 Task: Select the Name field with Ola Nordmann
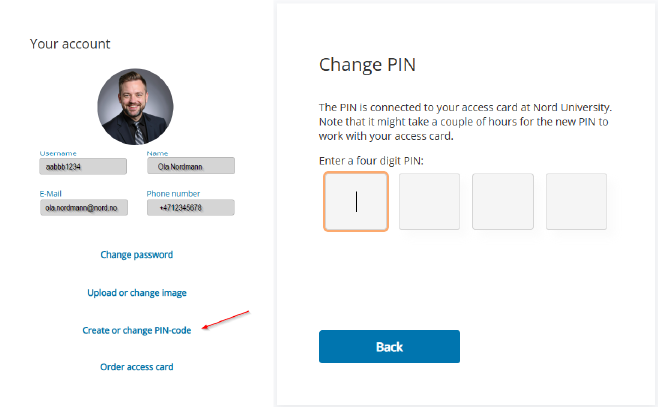190,167
